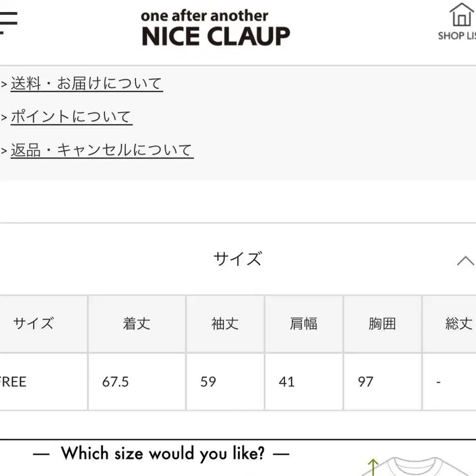Click the サイズ section heading
The image size is (476, 476).
point(237,259)
